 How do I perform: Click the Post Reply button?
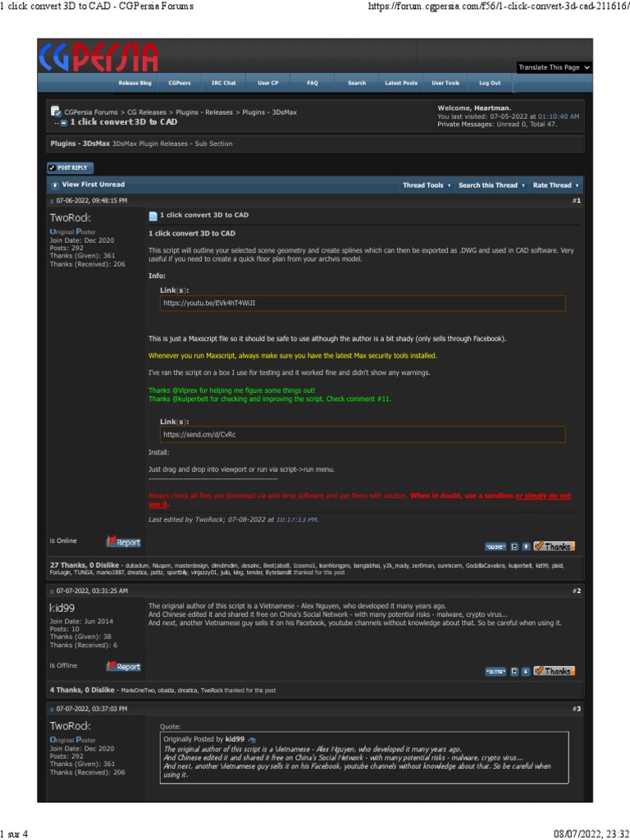point(71,167)
